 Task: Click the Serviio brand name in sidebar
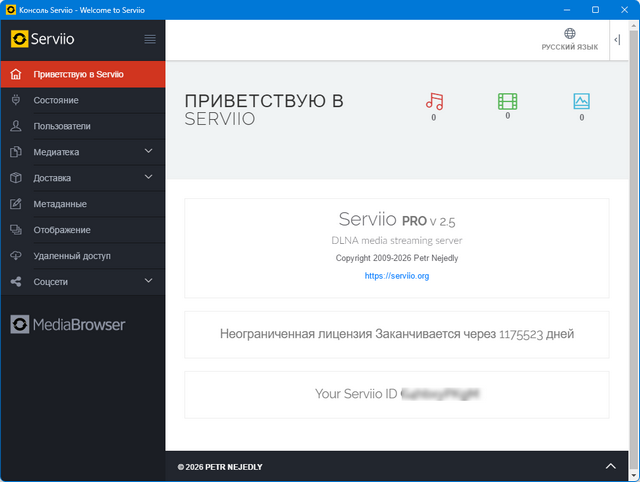[x=53, y=39]
